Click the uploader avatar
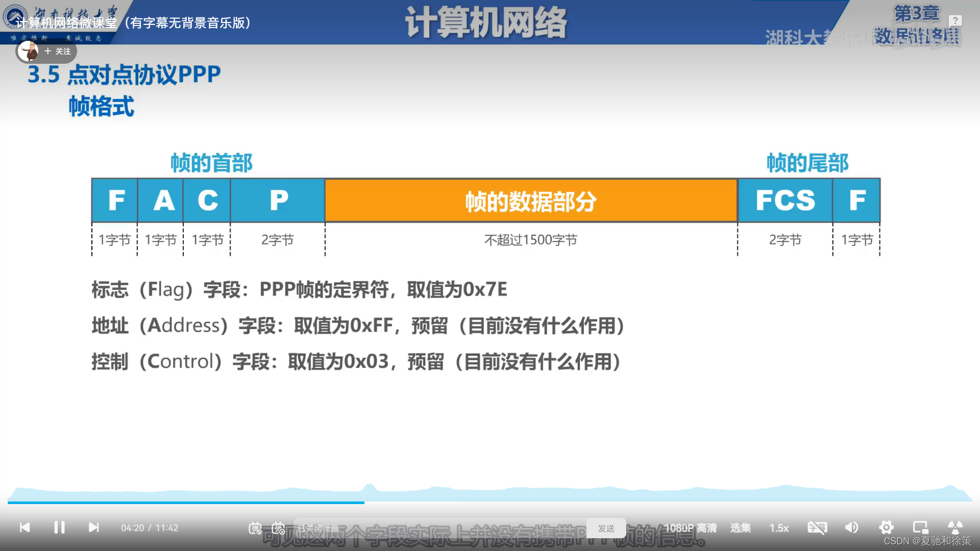 28,51
